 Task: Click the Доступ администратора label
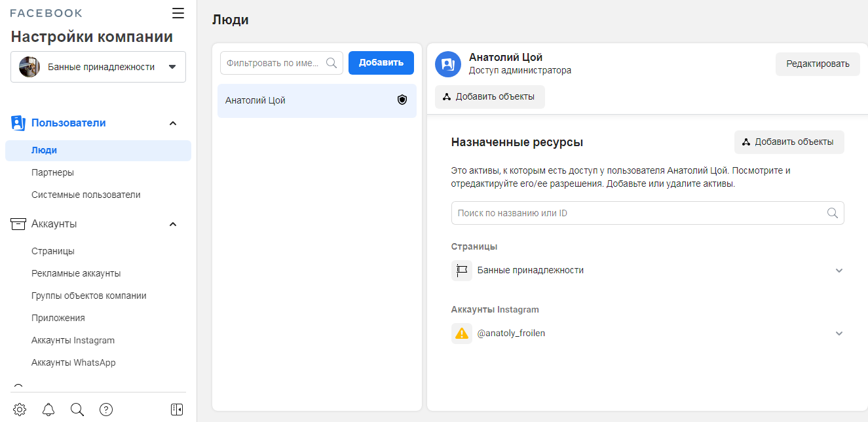(x=520, y=71)
